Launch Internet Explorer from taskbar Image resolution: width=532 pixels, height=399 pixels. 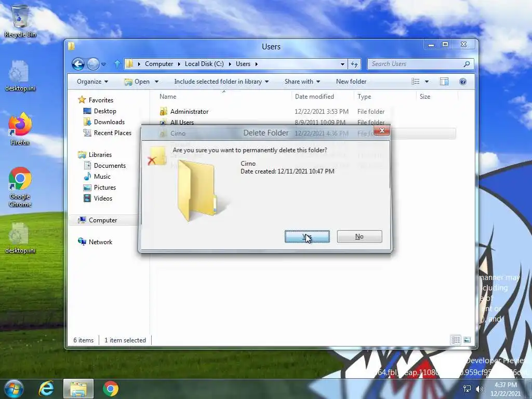46,389
